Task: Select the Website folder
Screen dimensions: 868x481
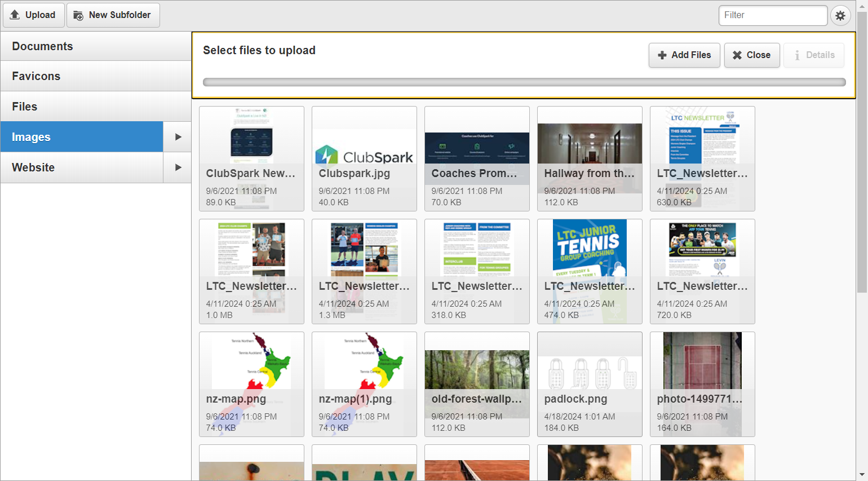Action: 82,167
